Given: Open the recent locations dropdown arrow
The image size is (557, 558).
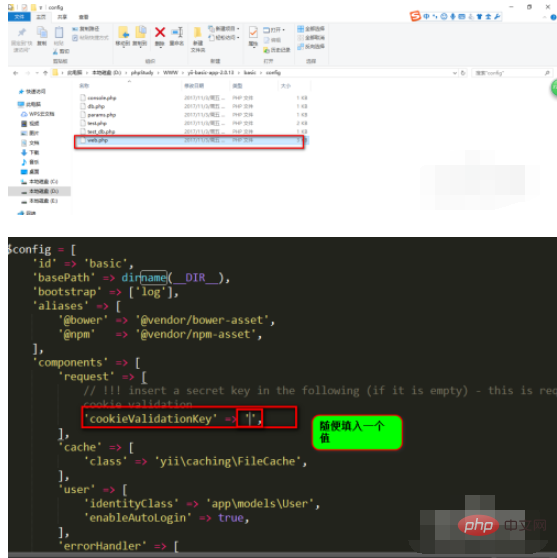Looking at the screenshot, I should [x=37, y=73].
